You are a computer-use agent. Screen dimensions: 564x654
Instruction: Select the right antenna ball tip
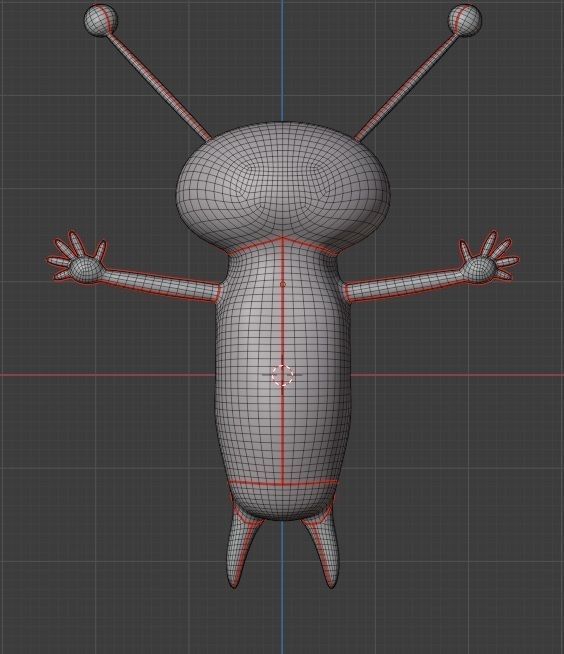coord(465,20)
